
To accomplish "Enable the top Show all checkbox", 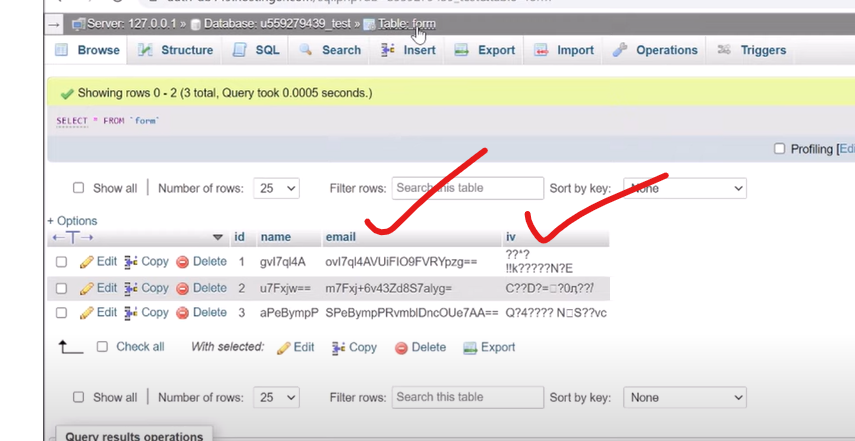I will pyautogui.click(x=79, y=188).
